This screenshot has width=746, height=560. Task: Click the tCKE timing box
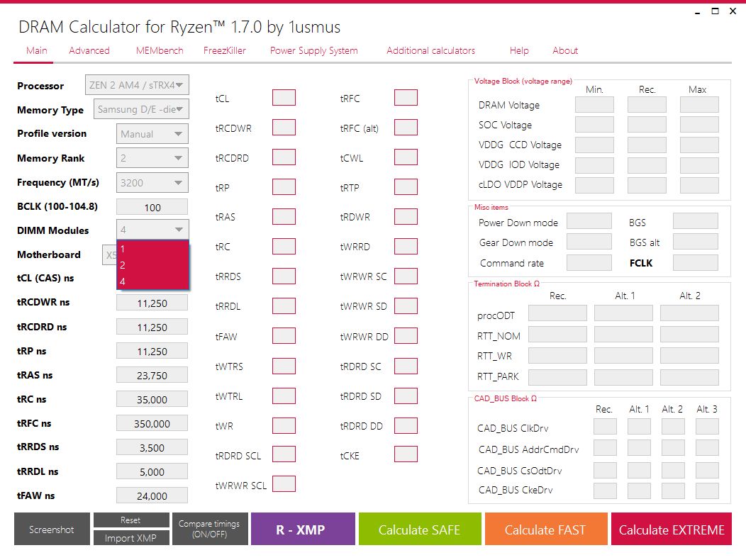(x=406, y=454)
